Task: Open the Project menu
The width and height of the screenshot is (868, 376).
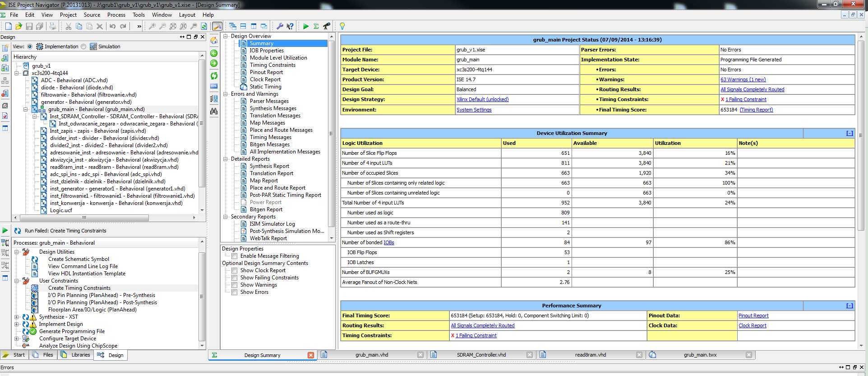Action: pos(68,15)
